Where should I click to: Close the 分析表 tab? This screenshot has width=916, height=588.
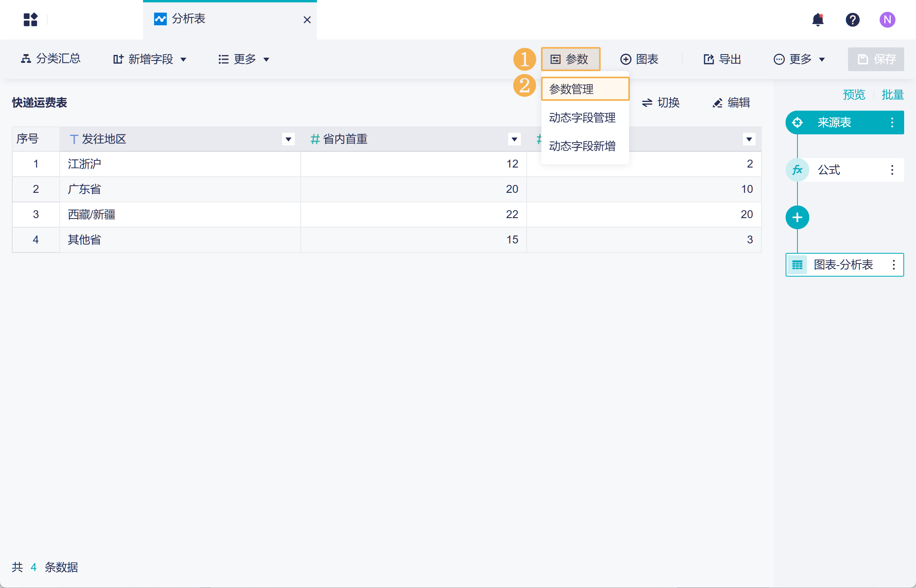(x=307, y=20)
